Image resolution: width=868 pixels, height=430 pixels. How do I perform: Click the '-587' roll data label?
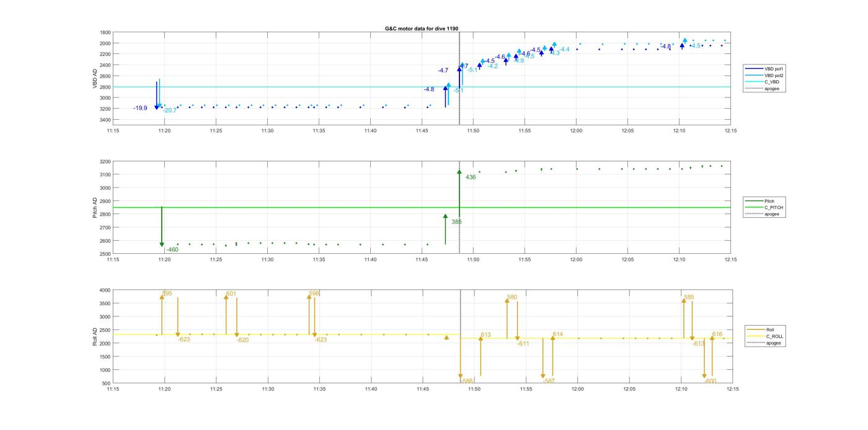tap(549, 381)
